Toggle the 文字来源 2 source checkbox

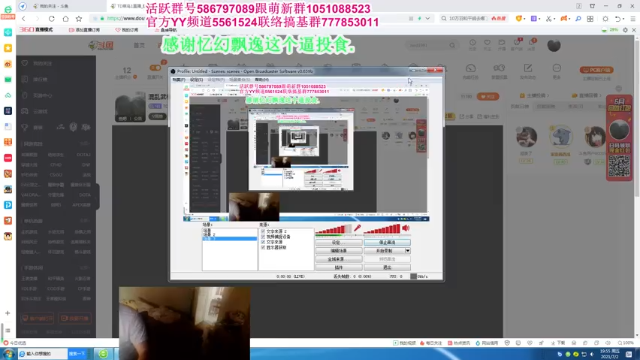coord(263,231)
